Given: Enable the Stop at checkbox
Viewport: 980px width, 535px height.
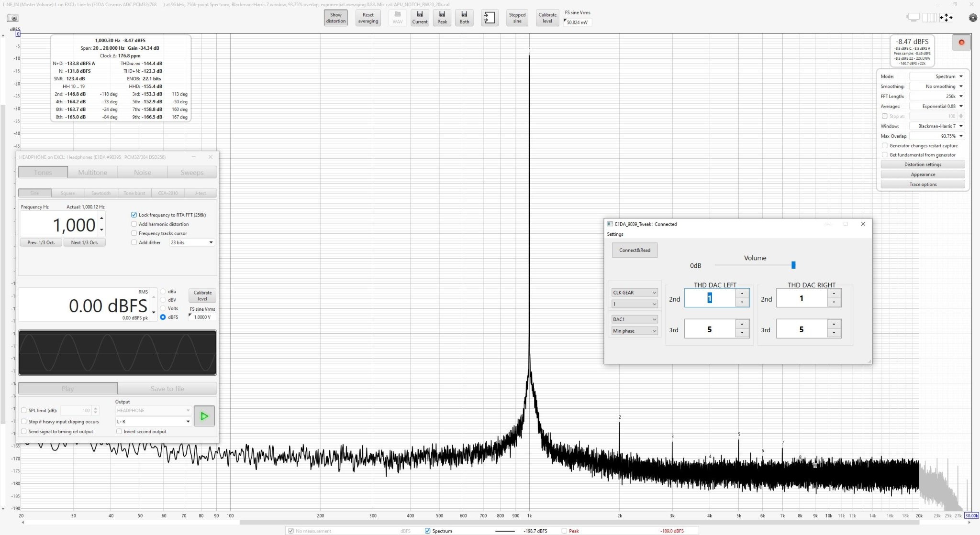Looking at the screenshot, I should [x=885, y=116].
